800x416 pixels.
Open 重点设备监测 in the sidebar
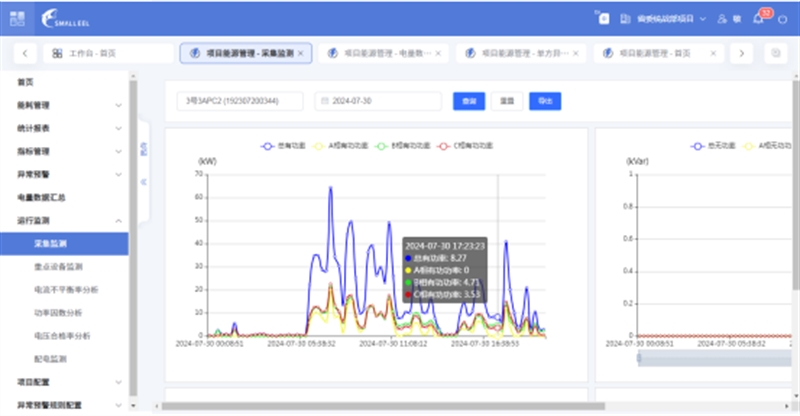tap(58, 267)
